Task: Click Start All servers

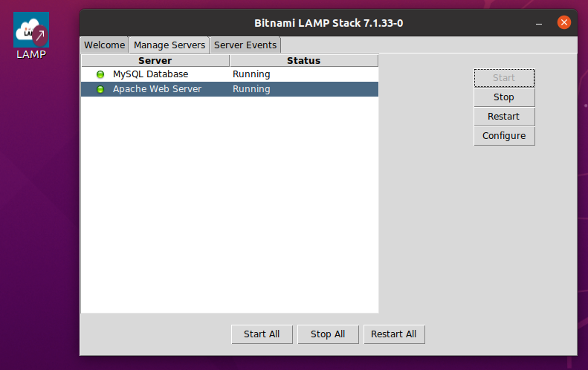Action: [x=262, y=334]
